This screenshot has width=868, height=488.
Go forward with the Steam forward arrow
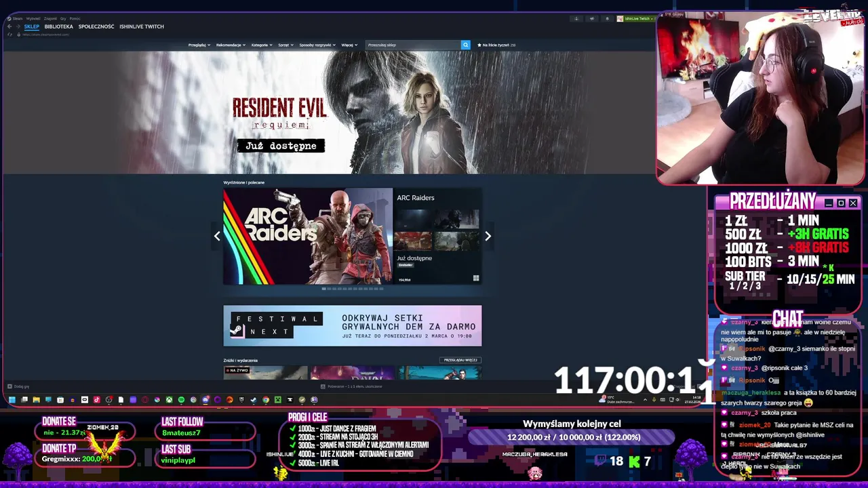(x=18, y=26)
